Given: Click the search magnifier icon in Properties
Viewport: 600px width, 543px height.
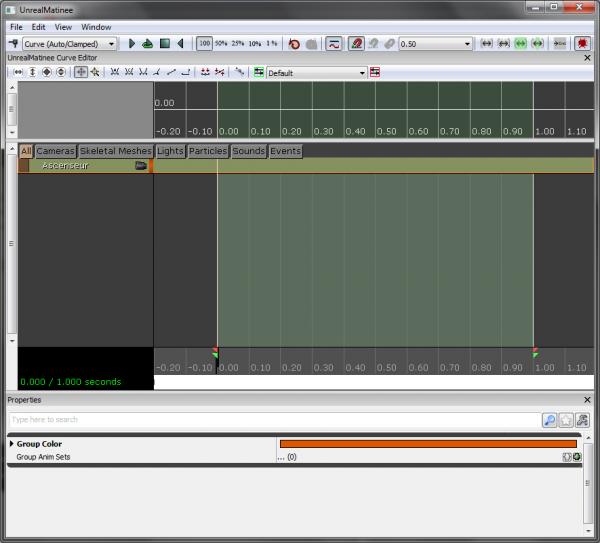Looking at the screenshot, I should (x=549, y=420).
